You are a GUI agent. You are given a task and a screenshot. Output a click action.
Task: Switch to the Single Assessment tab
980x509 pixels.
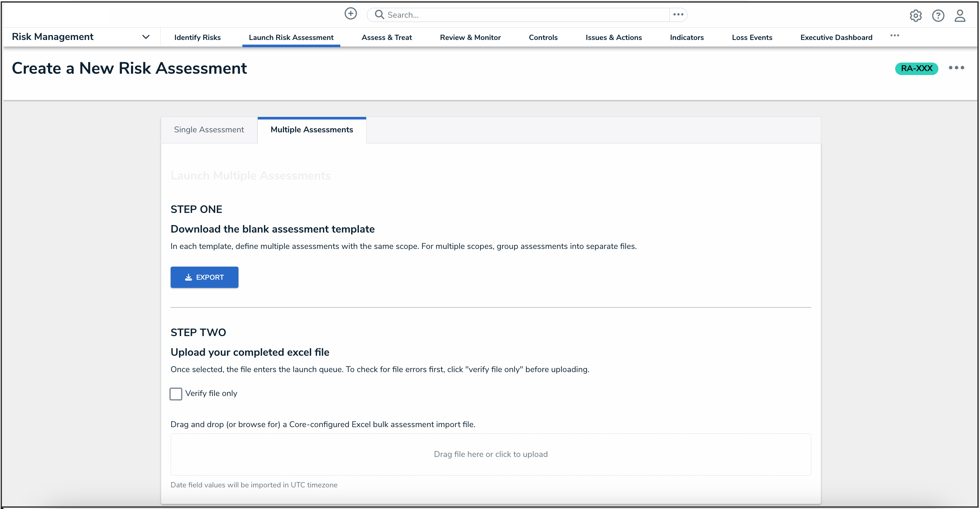tap(209, 130)
